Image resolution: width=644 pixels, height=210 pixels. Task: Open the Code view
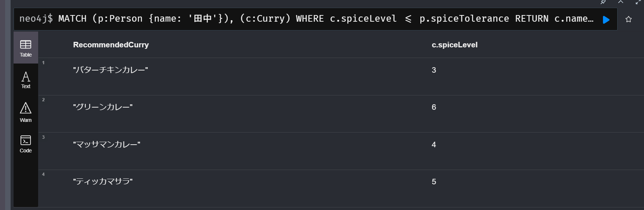click(26, 144)
